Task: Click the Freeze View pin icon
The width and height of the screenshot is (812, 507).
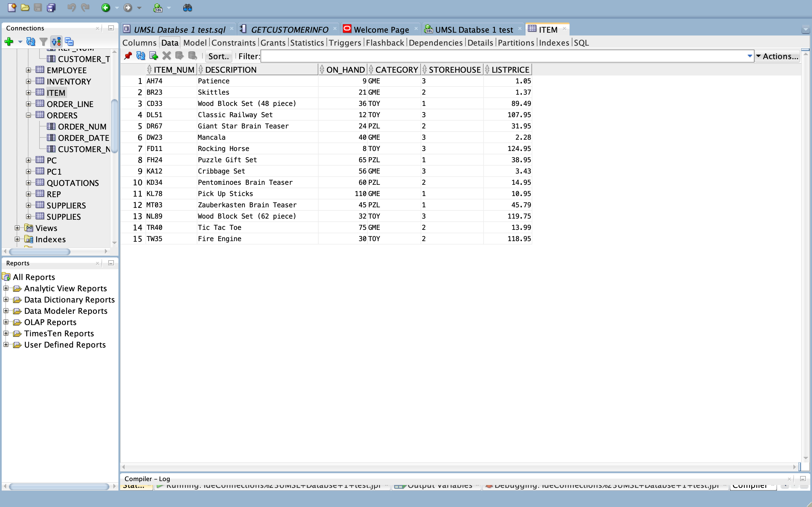Action: [128, 56]
